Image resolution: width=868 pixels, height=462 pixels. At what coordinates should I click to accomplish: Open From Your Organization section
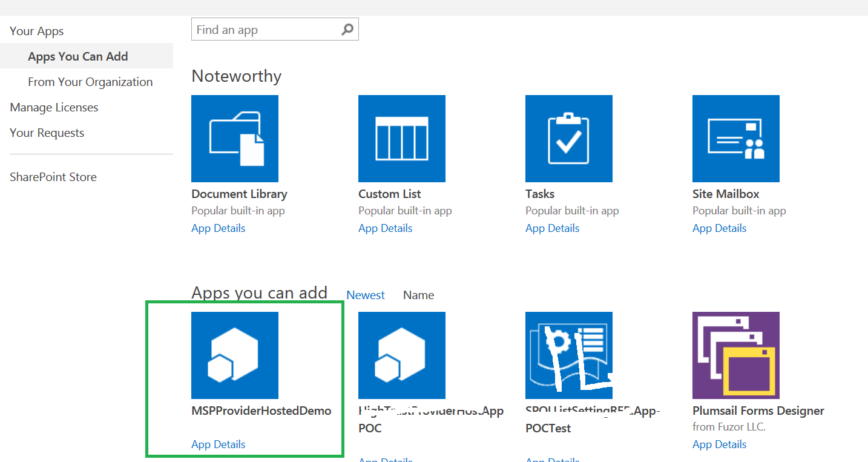point(90,82)
